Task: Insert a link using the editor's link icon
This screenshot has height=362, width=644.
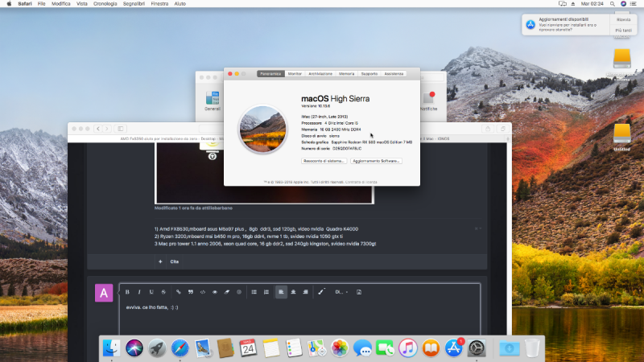Action: pyautogui.click(x=179, y=291)
